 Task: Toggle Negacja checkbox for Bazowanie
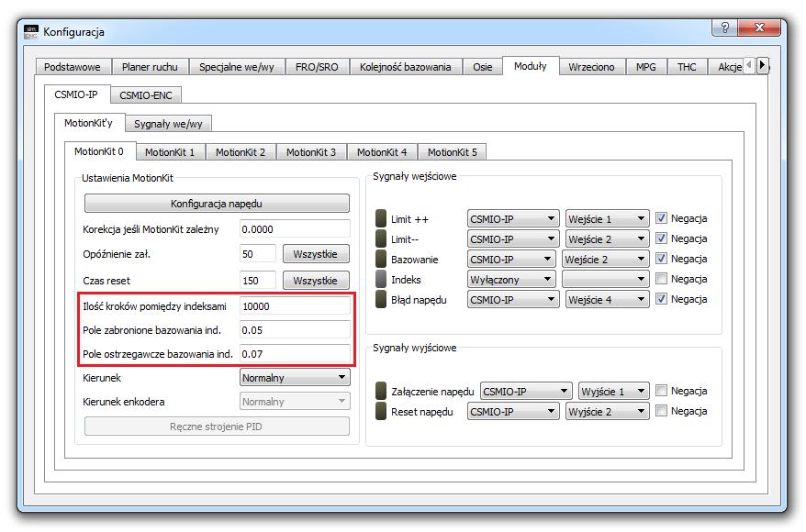661,259
